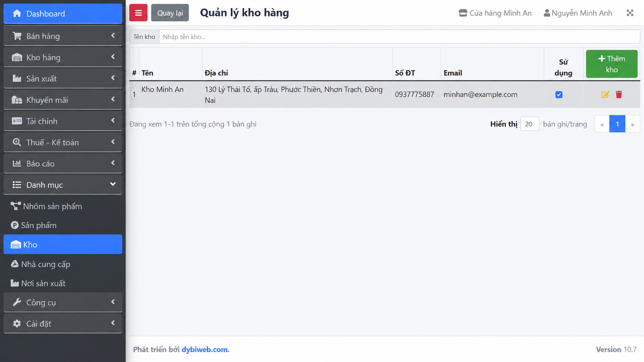
Task: Click the previous page « arrow
Action: coord(602,124)
